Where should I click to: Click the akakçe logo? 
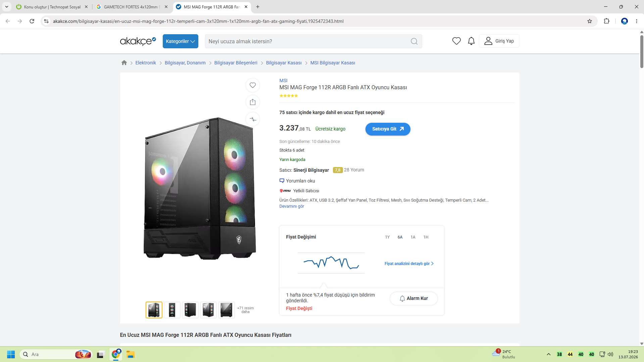coord(138,41)
